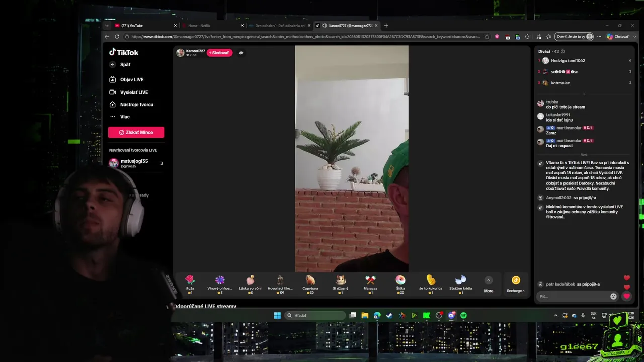Share the live stream
The width and height of the screenshot is (644, 362).
241,53
